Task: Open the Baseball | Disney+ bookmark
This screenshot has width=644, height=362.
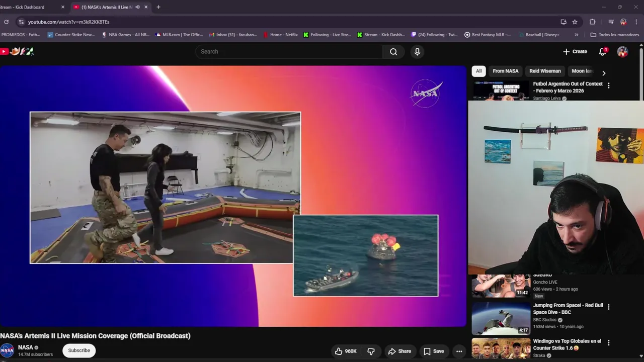Action: (538, 35)
